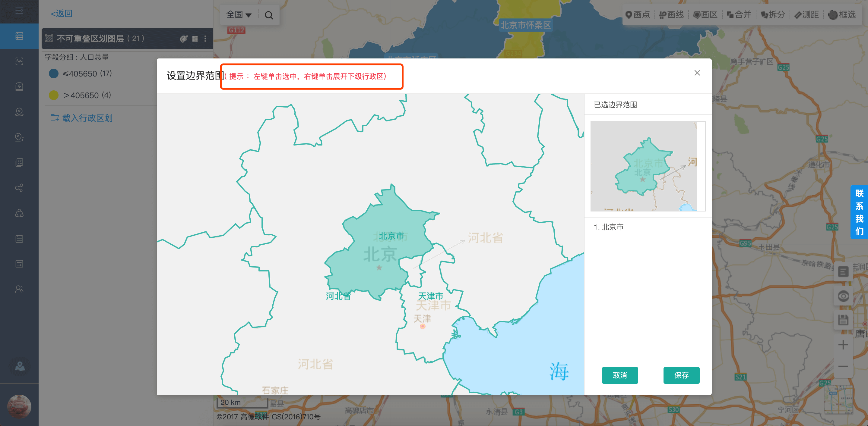Select the 画点 draw point tool
This screenshot has height=426, width=868.
[638, 14]
